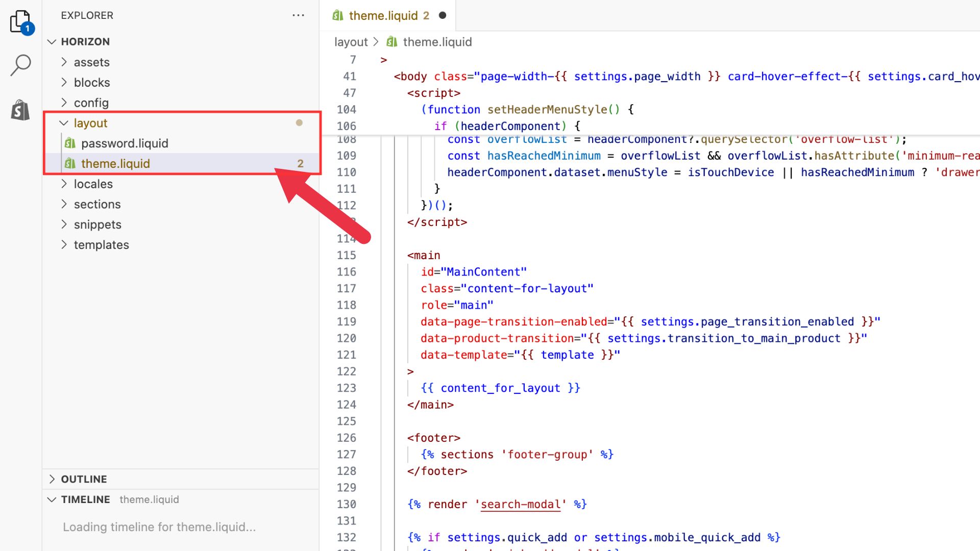Click data-page-transition-enabled attribute line
The width and height of the screenshot is (980, 551).
pos(650,321)
